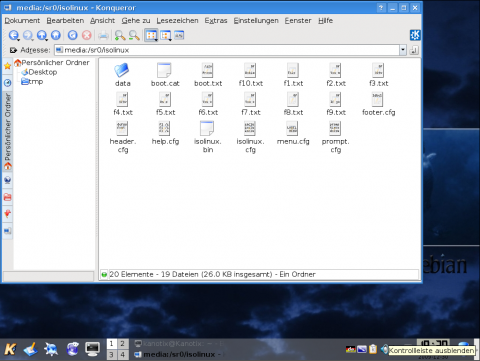480x361 pixels.
Task: Select the f10.txt file
Action: point(250,75)
